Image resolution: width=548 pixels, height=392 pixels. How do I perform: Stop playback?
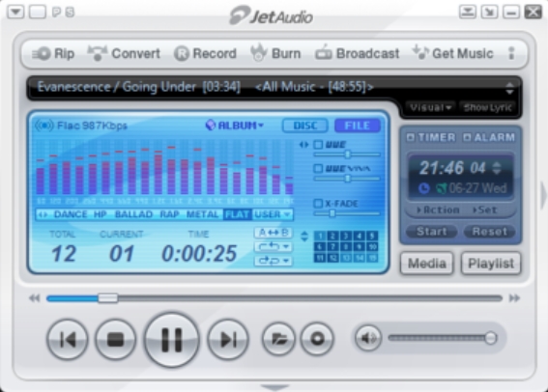(115, 339)
